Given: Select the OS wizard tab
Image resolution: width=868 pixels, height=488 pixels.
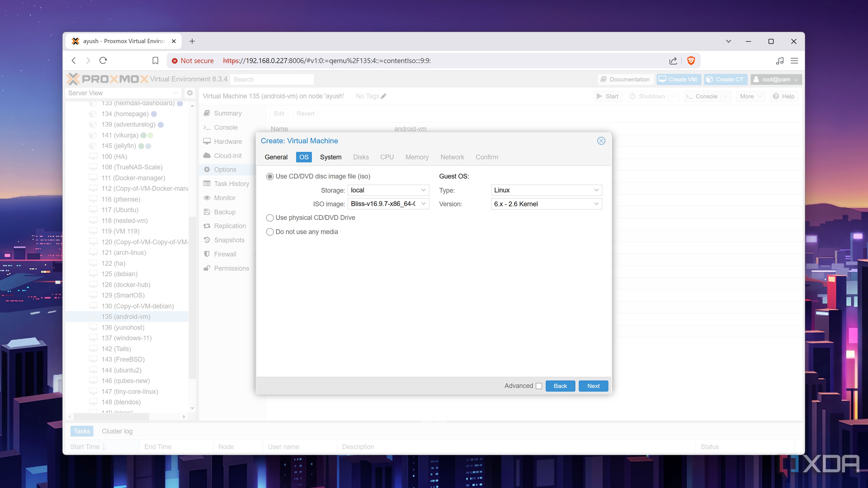Looking at the screenshot, I should (x=304, y=157).
